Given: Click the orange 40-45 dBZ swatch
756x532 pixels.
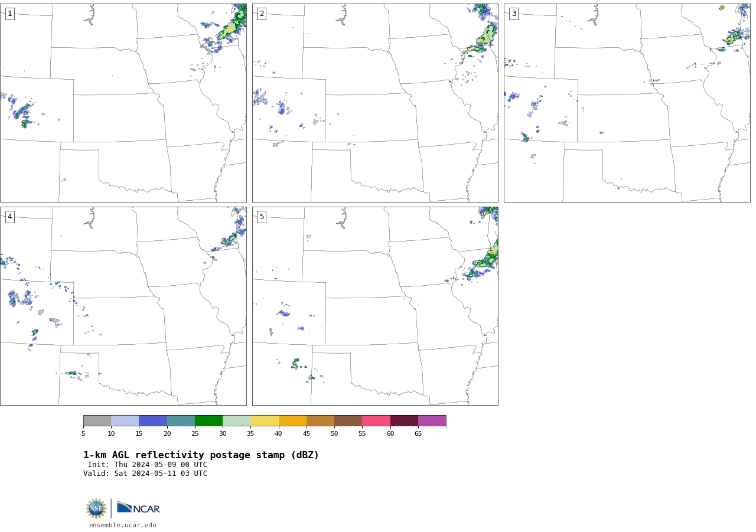Looking at the screenshot, I should coord(292,420).
